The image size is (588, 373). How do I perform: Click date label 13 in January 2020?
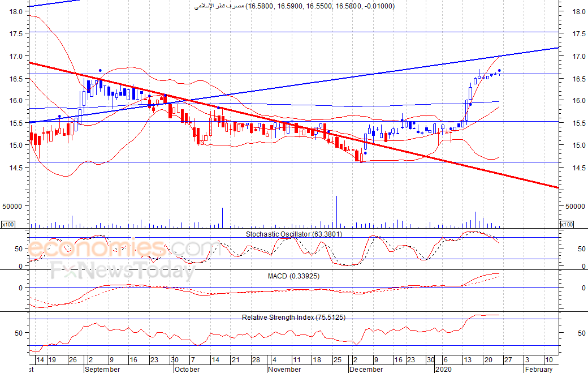pyautogui.click(x=468, y=360)
